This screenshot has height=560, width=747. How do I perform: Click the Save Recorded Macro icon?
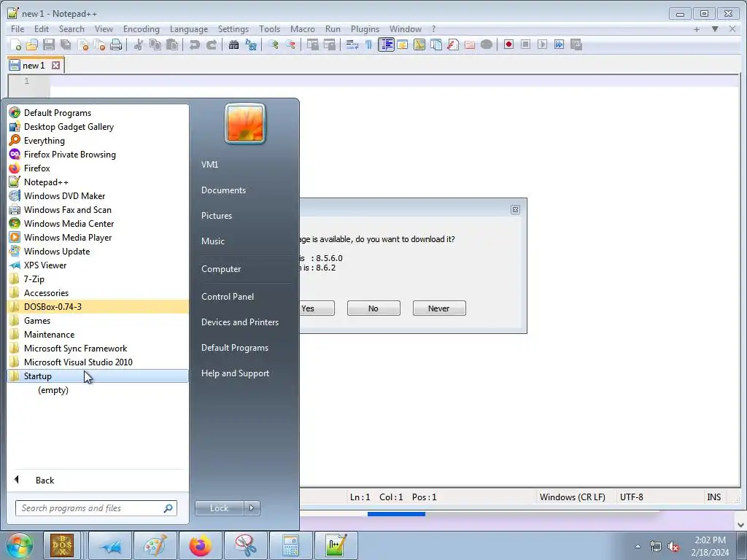[576, 44]
